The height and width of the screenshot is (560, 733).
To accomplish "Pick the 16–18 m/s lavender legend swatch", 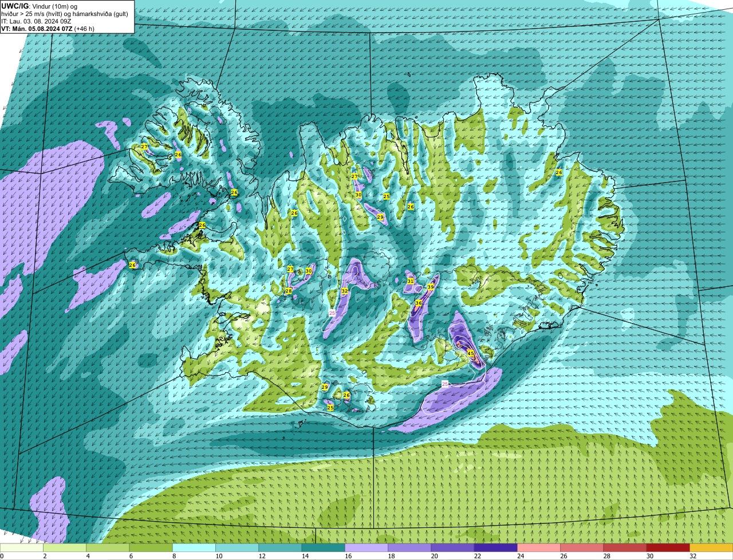I will [366, 548].
